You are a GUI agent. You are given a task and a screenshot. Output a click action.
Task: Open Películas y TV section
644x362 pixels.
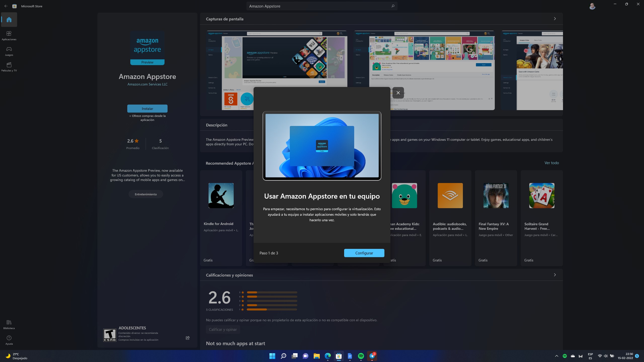pos(9,67)
